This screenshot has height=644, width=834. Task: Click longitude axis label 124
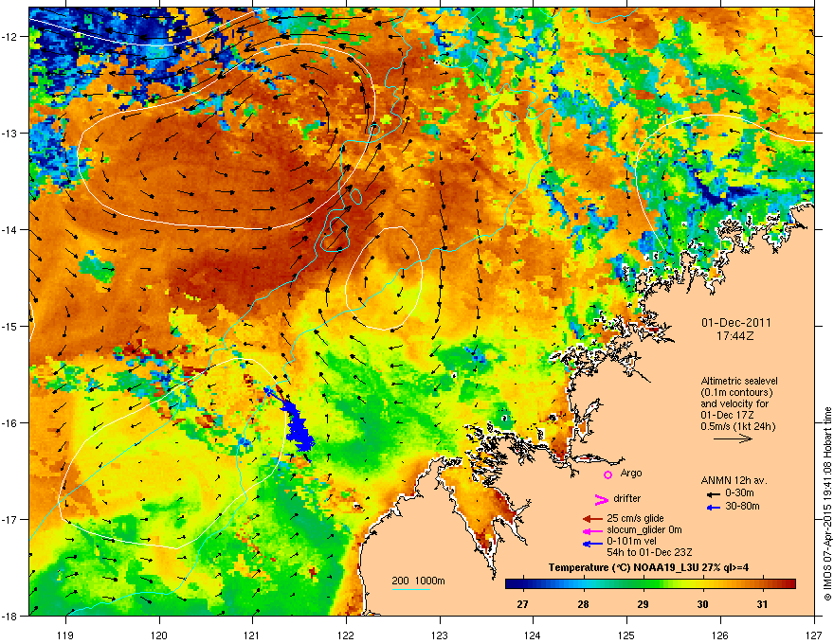coord(533,635)
